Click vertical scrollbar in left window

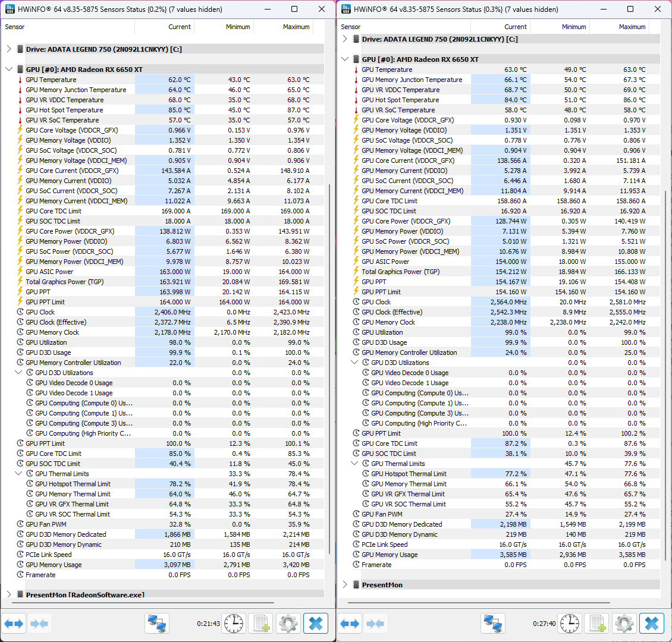tap(329, 369)
